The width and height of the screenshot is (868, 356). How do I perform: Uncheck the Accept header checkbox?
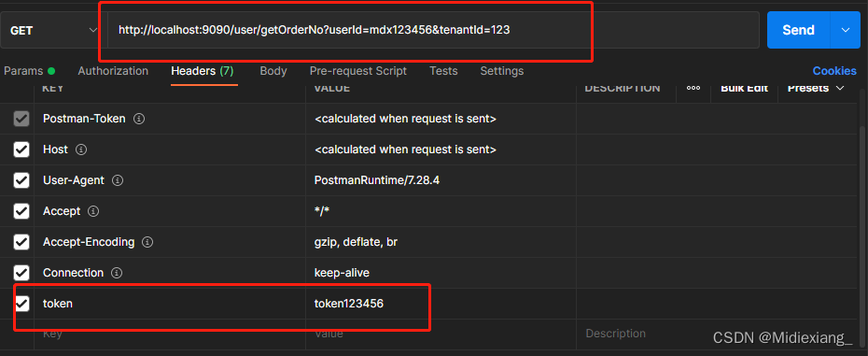tap(21, 211)
